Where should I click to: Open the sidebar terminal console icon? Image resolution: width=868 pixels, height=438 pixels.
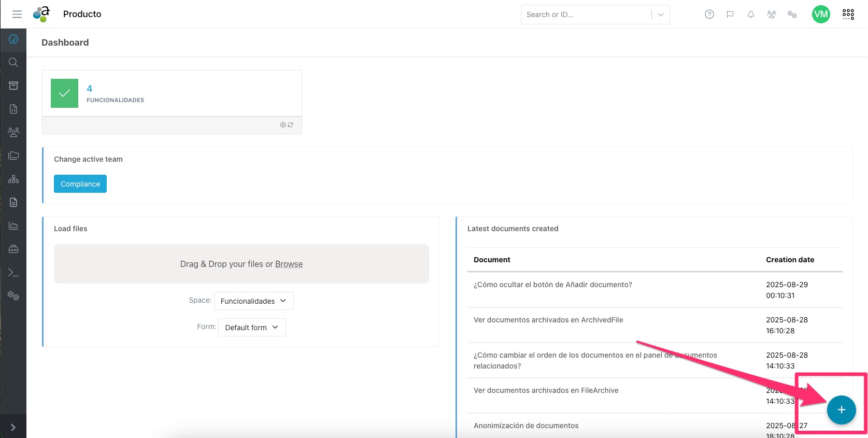click(13, 273)
